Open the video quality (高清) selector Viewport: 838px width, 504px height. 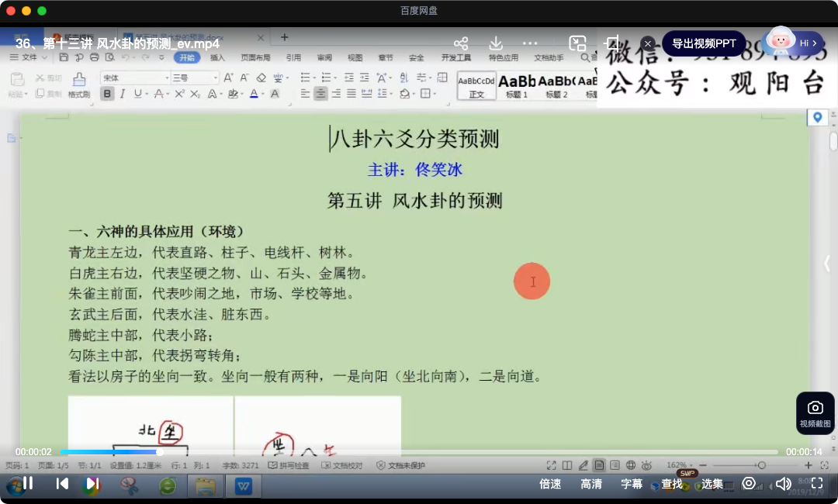coord(591,484)
